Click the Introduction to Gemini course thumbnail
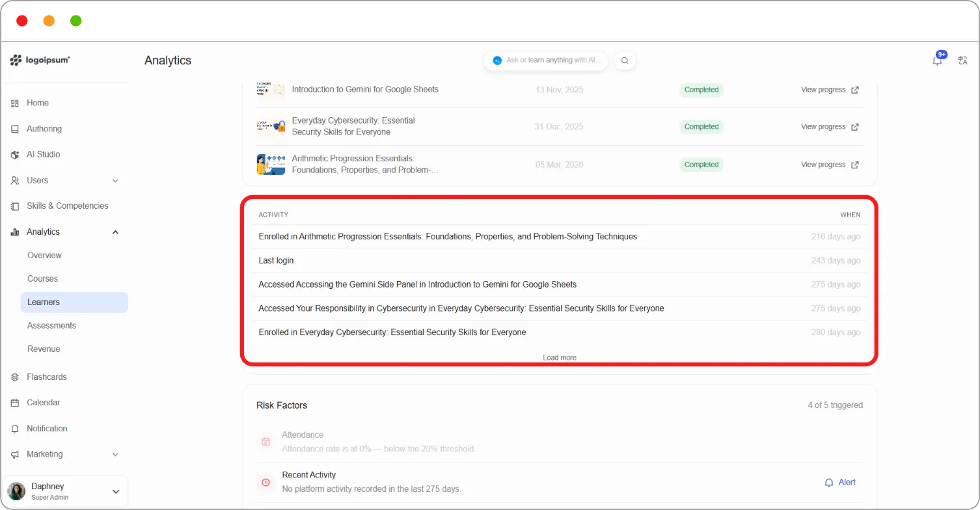The image size is (980, 510). (271, 90)
